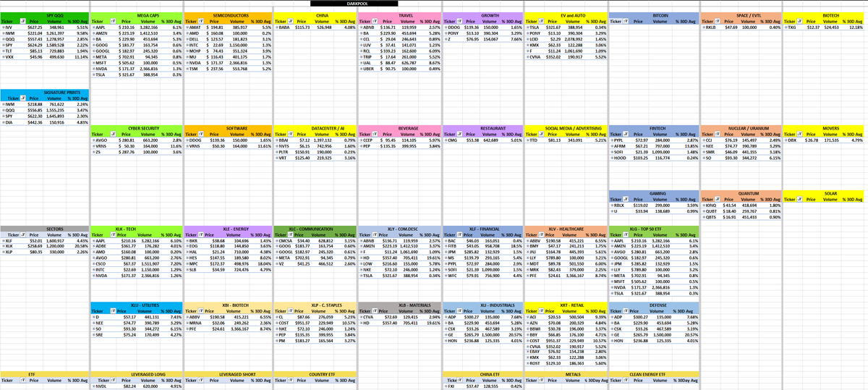Viewport: 868px width, 390px height.
Task: Open Ticker filter in BEVERAGE table
Action: click(x=374, y=133)
